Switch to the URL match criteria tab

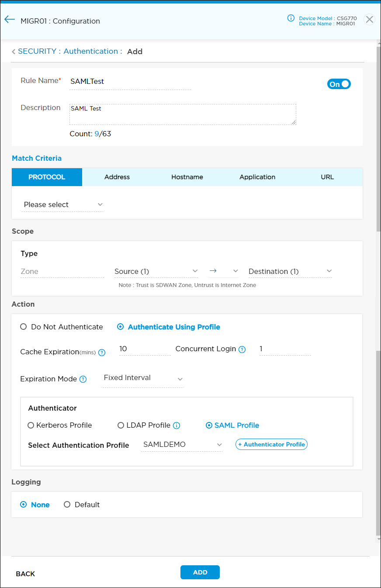tap(327, 177)
